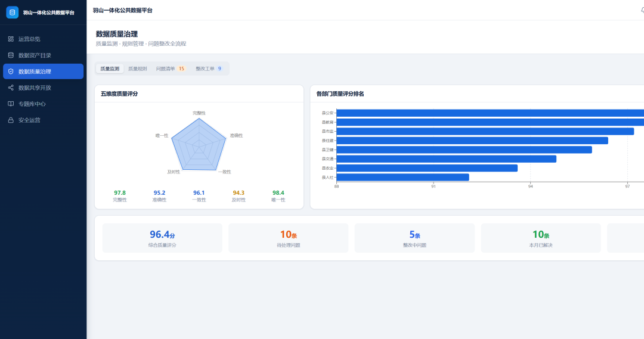Image resolution: width=644 pixels, height=339 pixels.
Task: Click the 运营总览 grid icon
Action: click(x=11, y=39)
